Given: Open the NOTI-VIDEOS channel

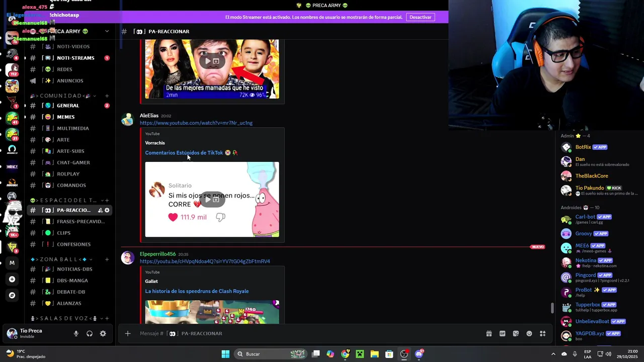Looking at the screenshot, I should (70, 46).
